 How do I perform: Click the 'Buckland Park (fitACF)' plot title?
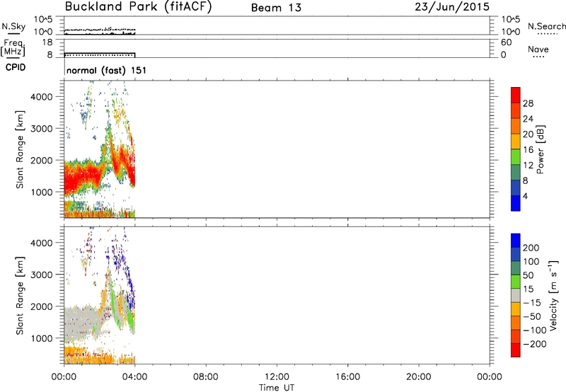(138, 7)
